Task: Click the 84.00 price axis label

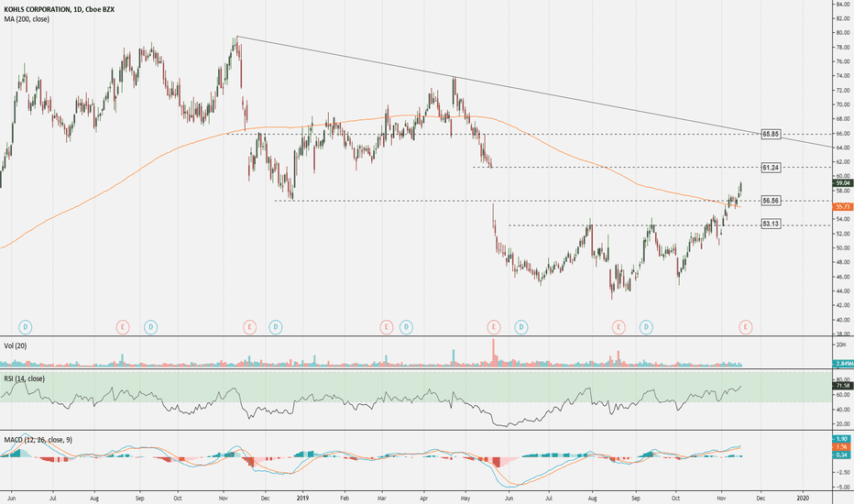Action: 843,5
